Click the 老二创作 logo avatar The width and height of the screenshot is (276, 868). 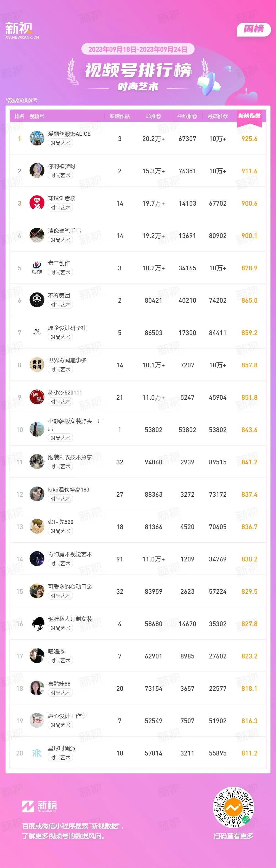[37, 268]
